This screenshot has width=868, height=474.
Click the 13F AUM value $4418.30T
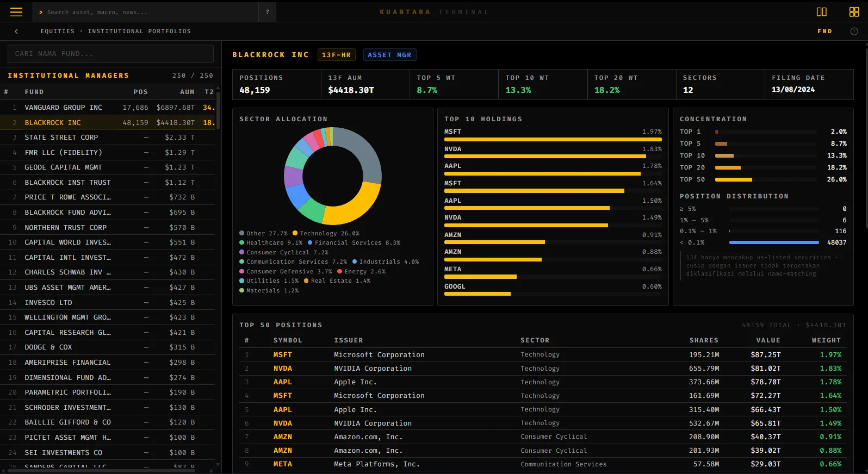coord(351,90)
